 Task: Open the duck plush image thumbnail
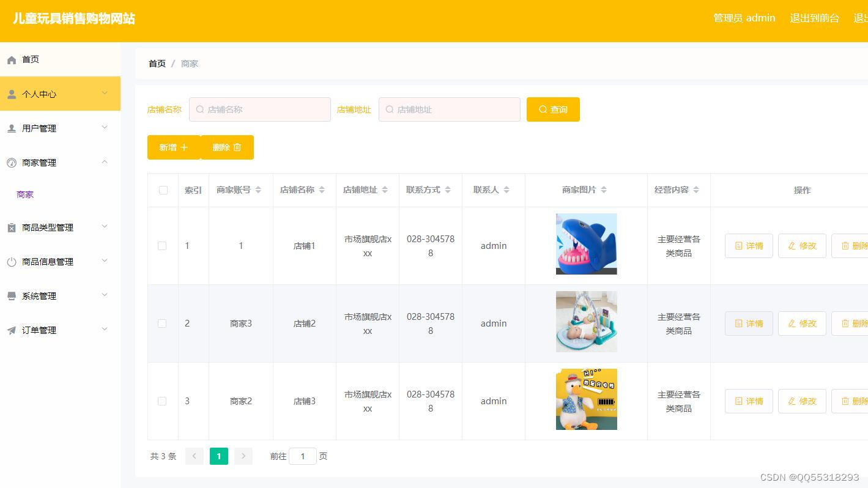[x=586, y=399]
